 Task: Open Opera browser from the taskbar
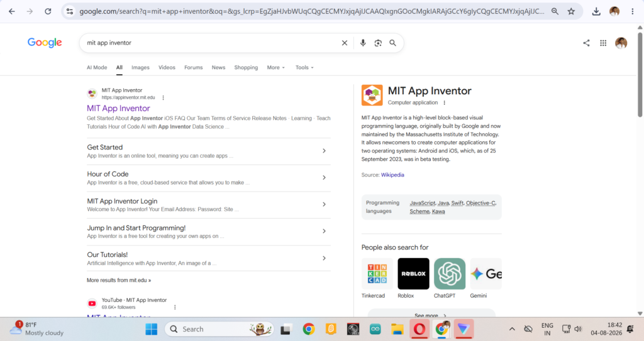click(419, 329)
